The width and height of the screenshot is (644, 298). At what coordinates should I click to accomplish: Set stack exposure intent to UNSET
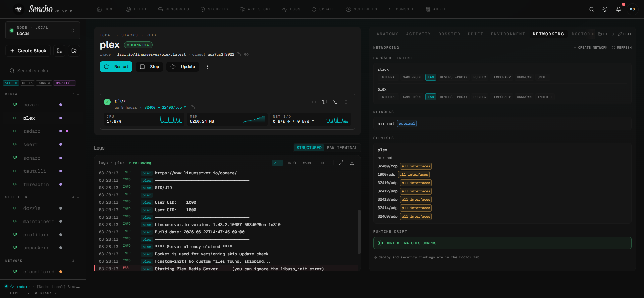click(x=542, y=77)
